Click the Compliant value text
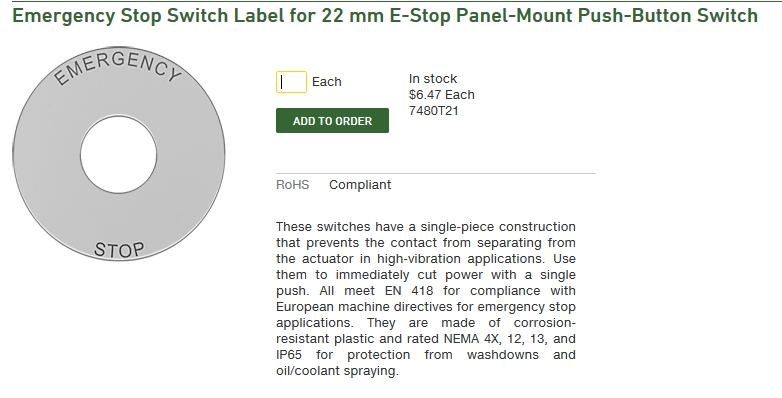This screenshot has width=782, height=398. tap(360, 185)
